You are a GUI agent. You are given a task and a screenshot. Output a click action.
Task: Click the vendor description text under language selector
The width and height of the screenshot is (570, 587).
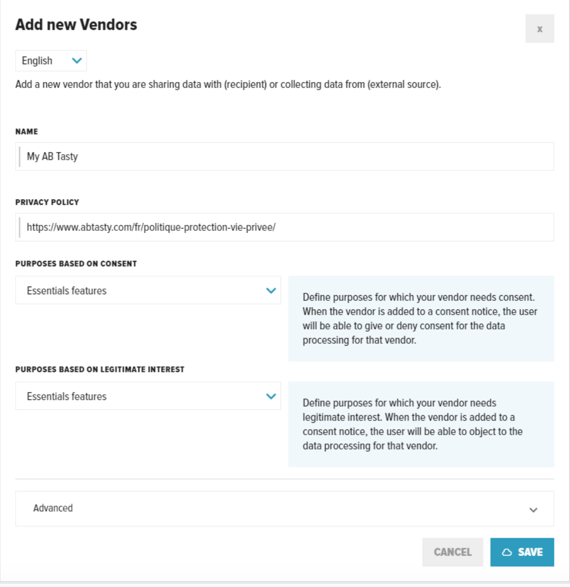pyautogui.click(x=228, y=85)
